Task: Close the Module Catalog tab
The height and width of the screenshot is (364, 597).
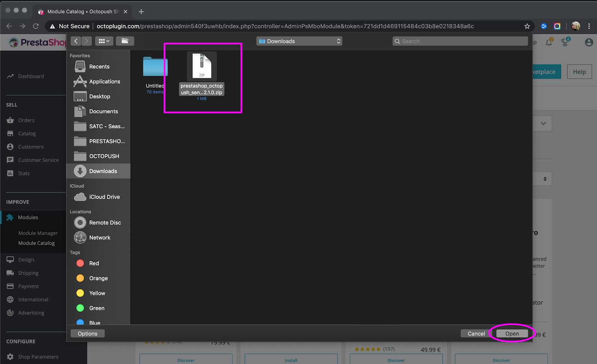Action: [125, 12]
